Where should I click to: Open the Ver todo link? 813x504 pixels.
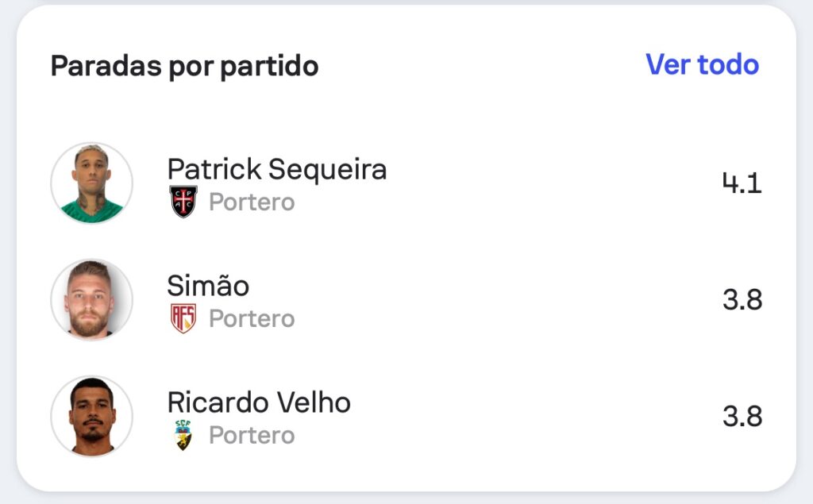(x=702, y=65)
